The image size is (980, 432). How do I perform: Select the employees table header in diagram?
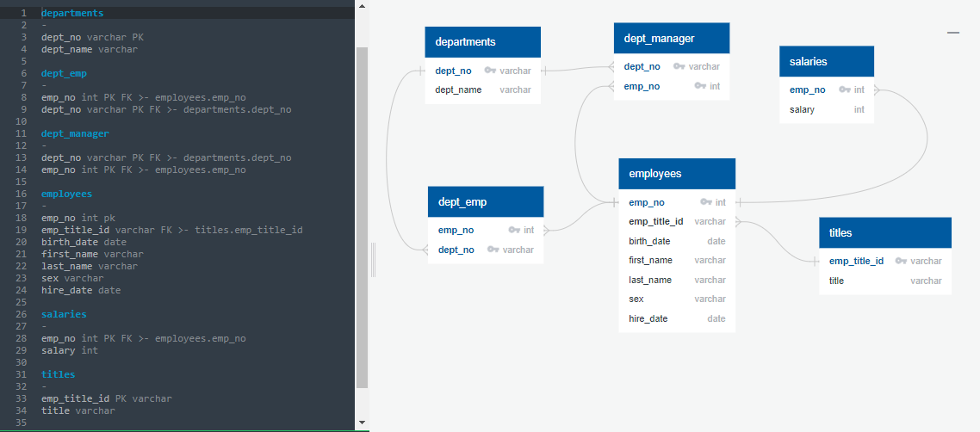point(677,174)
